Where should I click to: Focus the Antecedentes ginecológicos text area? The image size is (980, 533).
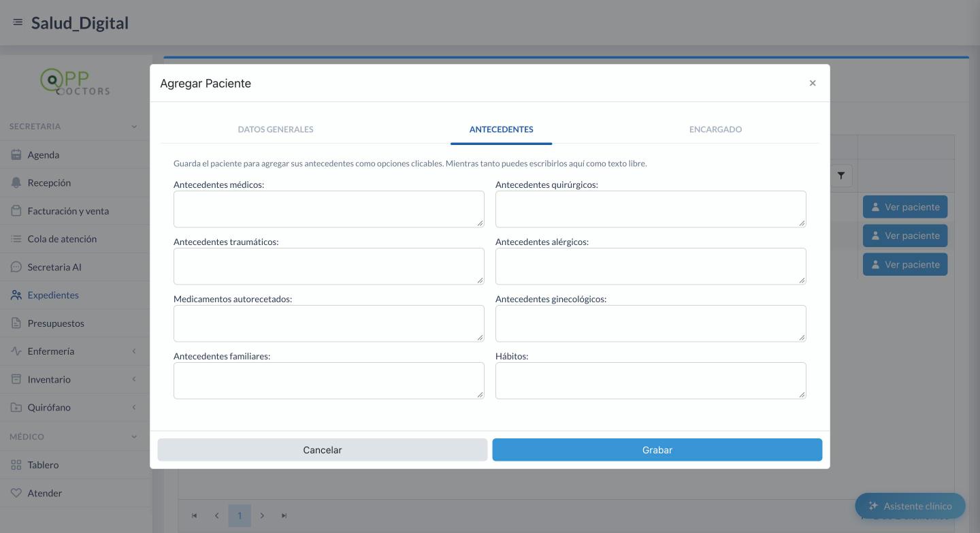coord(651,323)
